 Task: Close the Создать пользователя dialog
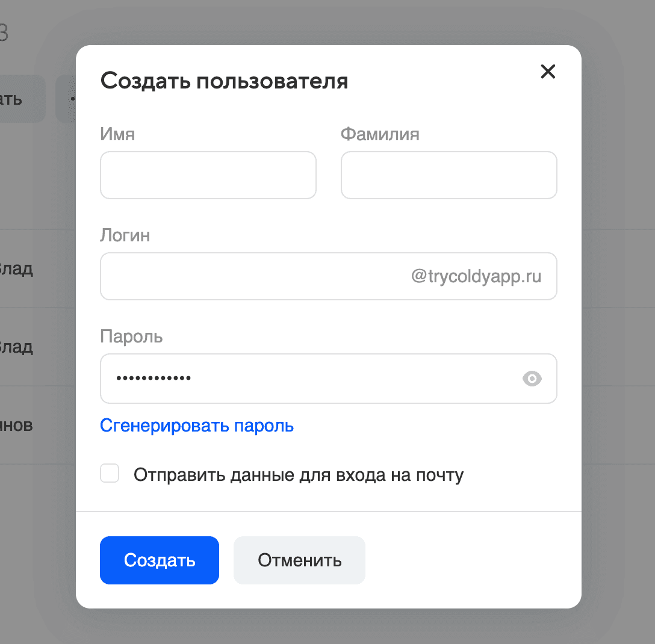pos(548,72)
